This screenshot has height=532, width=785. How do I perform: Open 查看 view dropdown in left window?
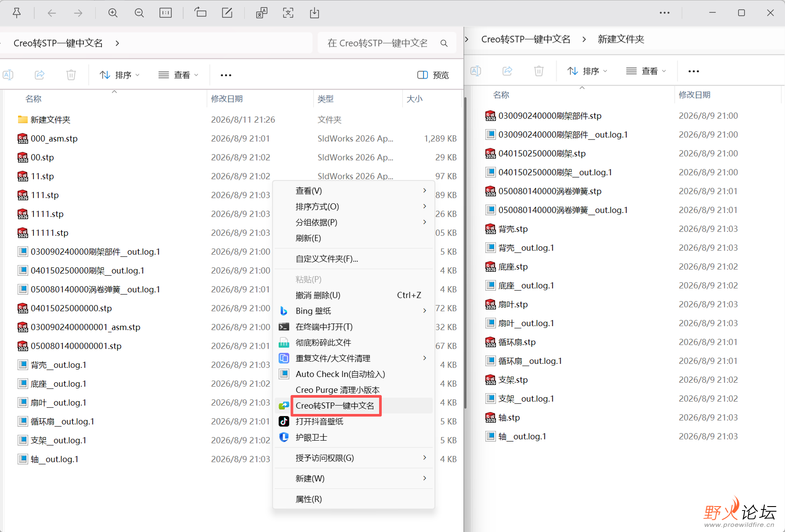pyautogui.click(x=179, y=75)
